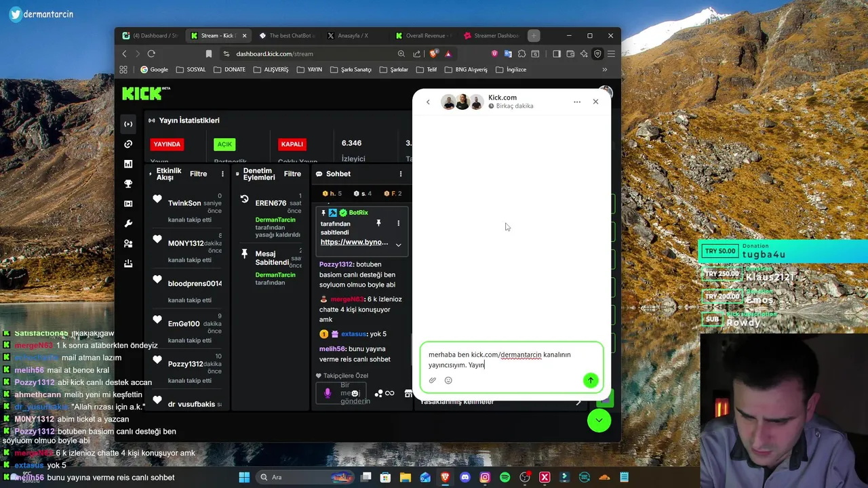This screenshot has height=488, width=868.
Task: Close the Kick.com support chat widget
Action: (x=595, y=102)
